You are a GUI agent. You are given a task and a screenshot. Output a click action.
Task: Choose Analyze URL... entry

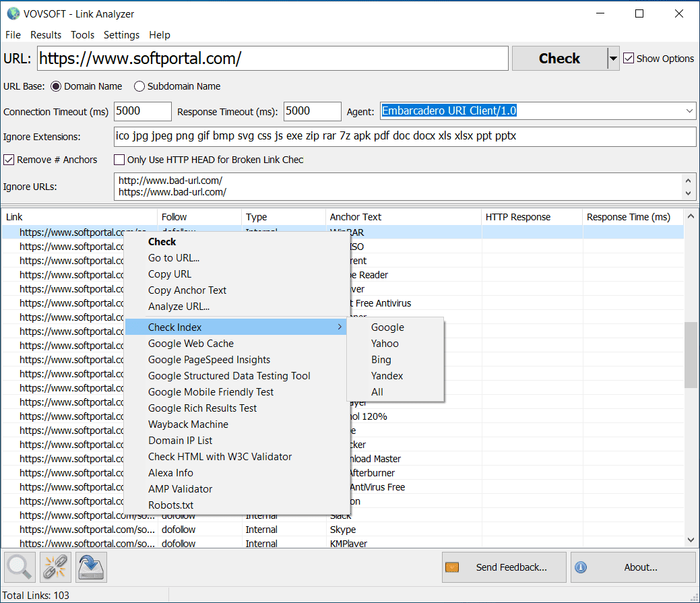tap(236, 307)
